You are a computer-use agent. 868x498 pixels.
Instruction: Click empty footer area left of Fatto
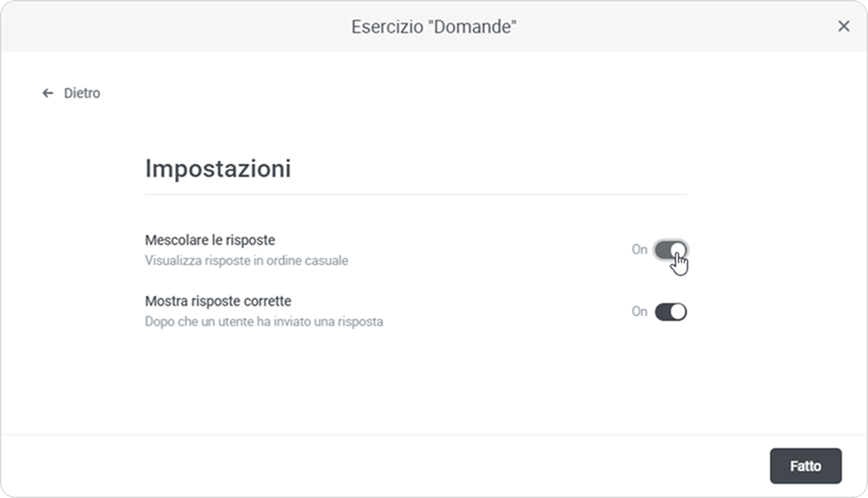coord(400,466)
